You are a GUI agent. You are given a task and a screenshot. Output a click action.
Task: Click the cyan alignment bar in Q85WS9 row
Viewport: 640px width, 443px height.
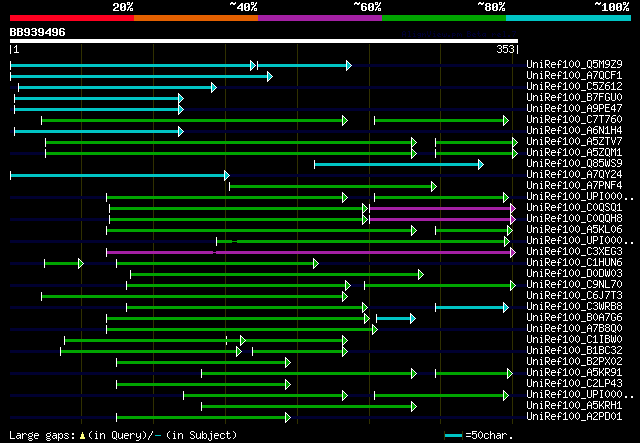399,165
